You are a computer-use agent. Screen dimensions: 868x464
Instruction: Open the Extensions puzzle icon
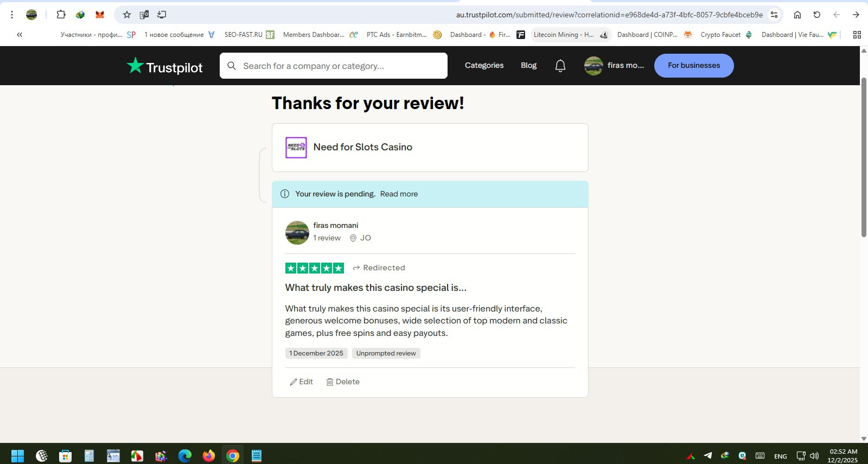coord(61,15)
